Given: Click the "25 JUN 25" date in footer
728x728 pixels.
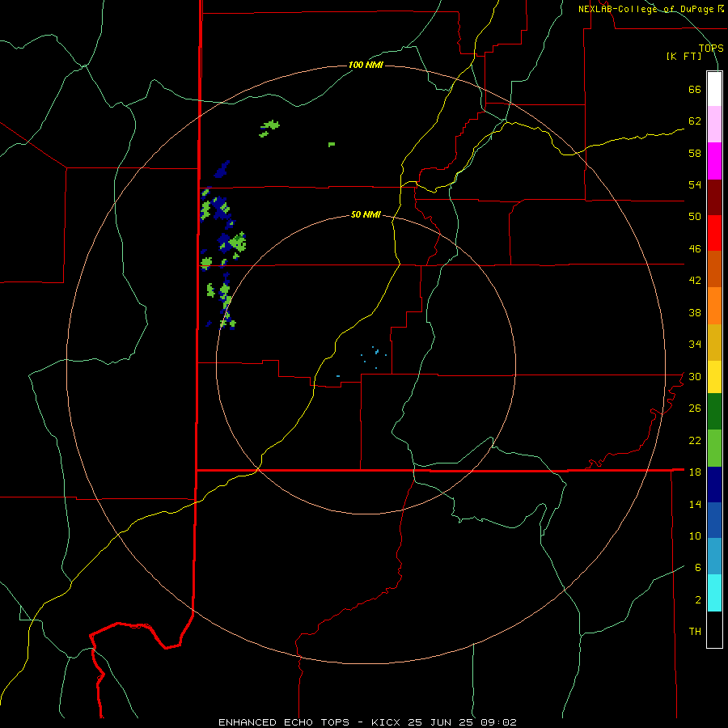Looking at the screenshot, I should (440, 722).
